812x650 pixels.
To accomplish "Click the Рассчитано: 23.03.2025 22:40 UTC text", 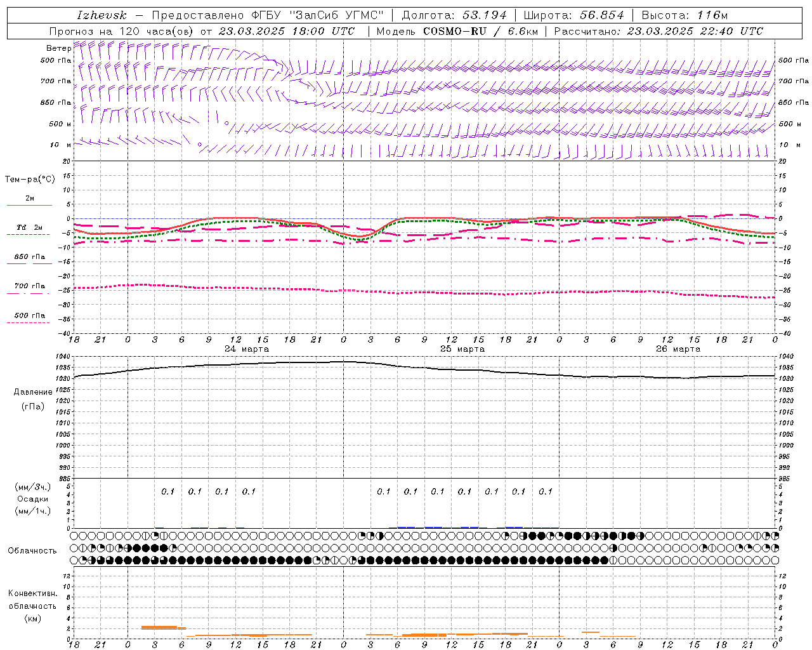I will pos(658,31).
